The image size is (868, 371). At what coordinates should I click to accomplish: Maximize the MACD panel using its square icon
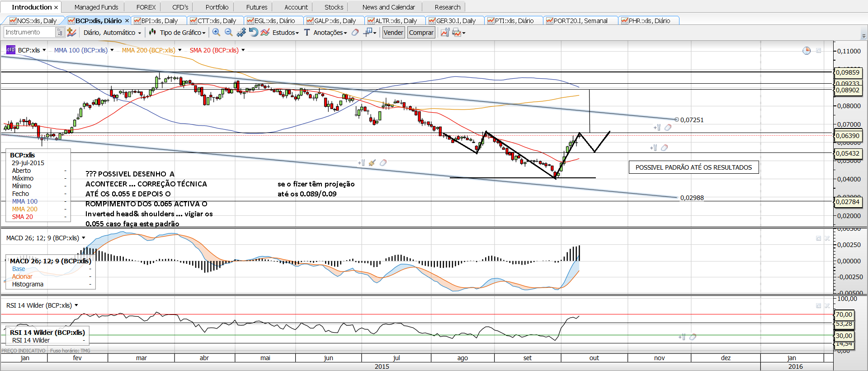click(818, 238)
